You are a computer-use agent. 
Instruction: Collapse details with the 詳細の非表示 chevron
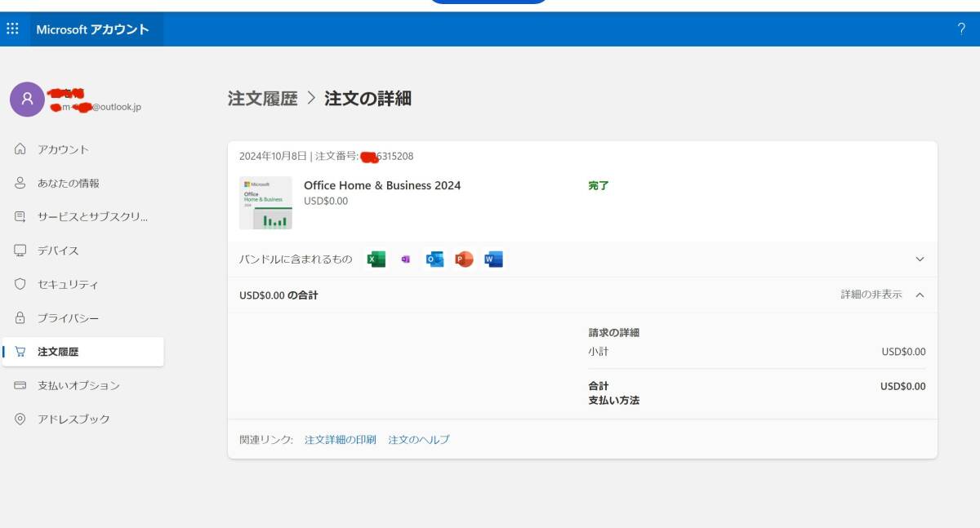point(920,295)
